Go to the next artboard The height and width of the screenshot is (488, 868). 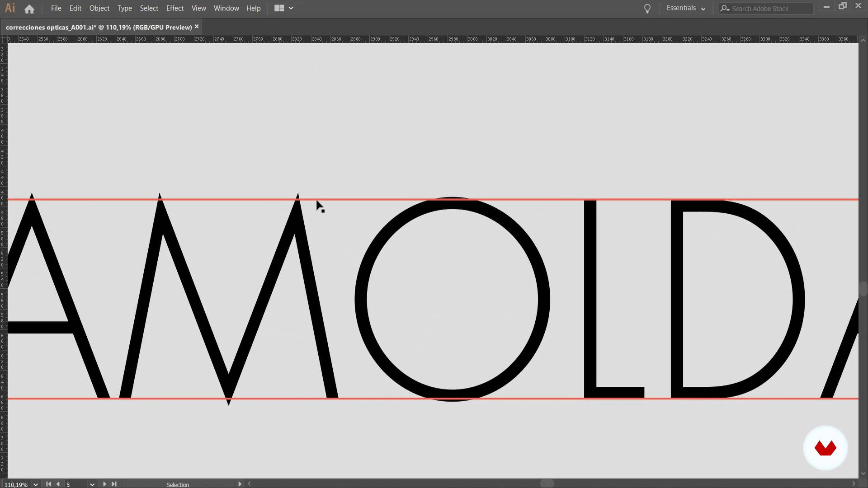pos(104,484)
